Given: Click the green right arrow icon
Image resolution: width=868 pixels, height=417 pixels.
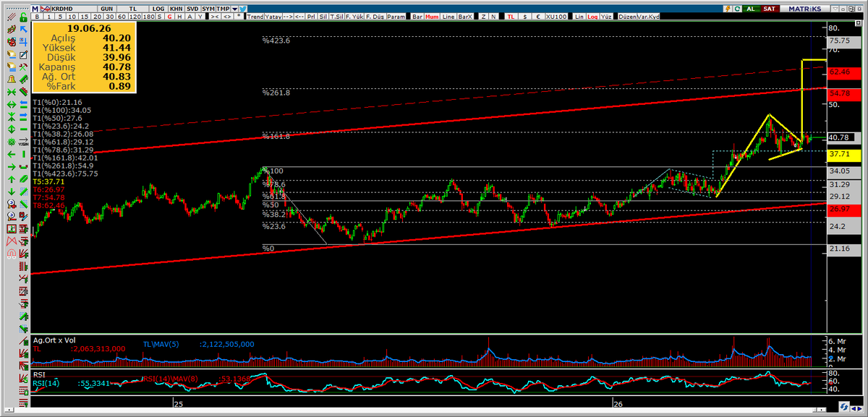Looking at the screenshot, I should (x=11, y=166).
